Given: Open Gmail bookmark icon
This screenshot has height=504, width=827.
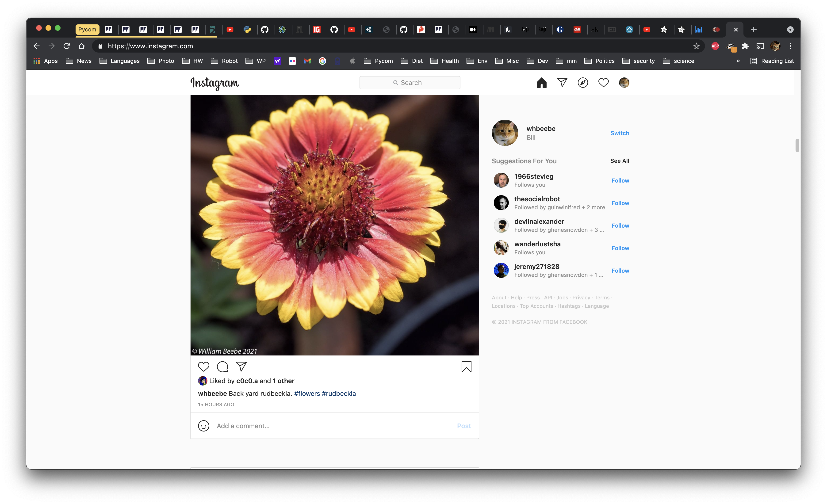Looking at the screenshot, I should point(307,61).
